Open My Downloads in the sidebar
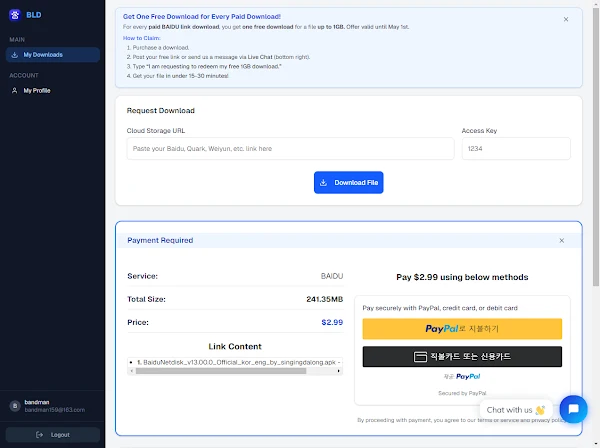This screenshot has width=600, height=448. (x=53, y=55)
